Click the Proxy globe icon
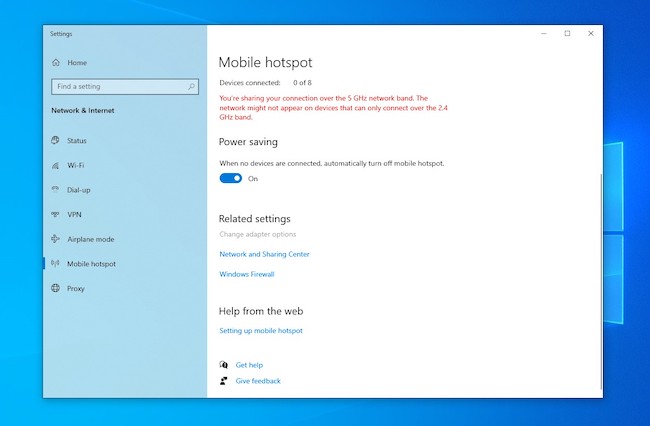 pyautogui.click(x=56, y=288)
